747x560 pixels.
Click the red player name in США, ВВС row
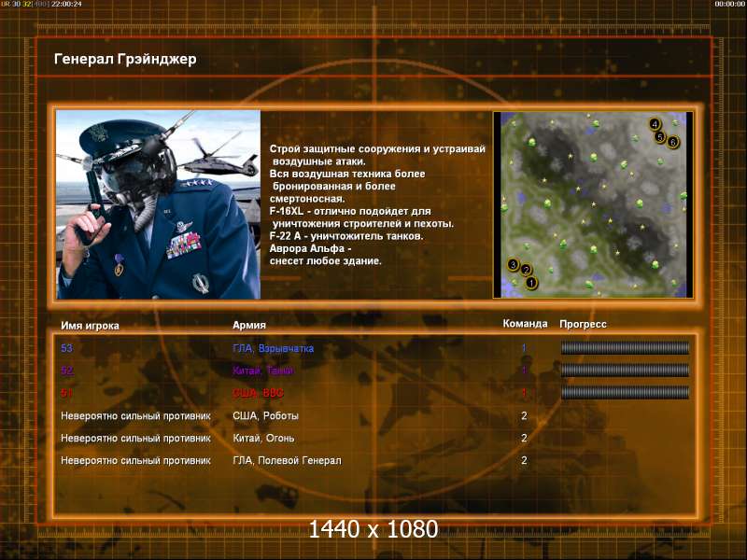coord(66,393)
